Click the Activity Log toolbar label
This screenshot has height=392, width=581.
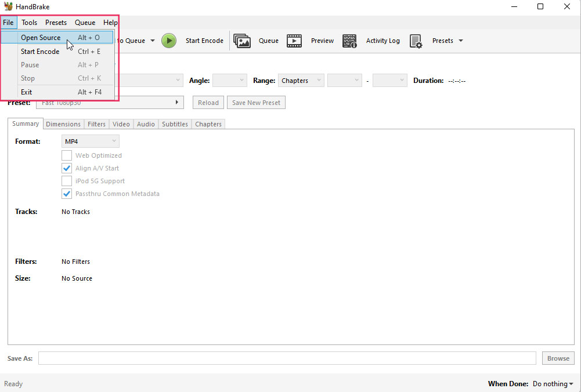click(382, 41)
